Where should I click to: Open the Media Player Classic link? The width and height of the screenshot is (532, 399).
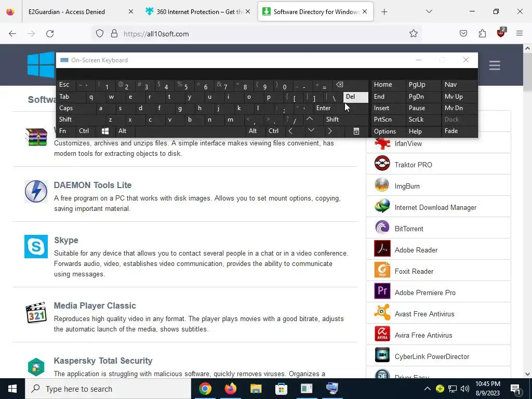coord(95,305)
